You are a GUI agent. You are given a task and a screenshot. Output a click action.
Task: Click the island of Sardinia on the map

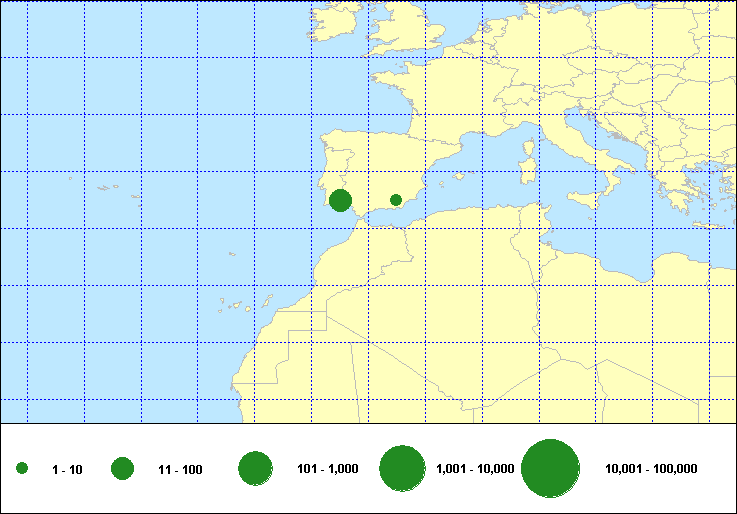pyautogui.click(x=527, y=171)
